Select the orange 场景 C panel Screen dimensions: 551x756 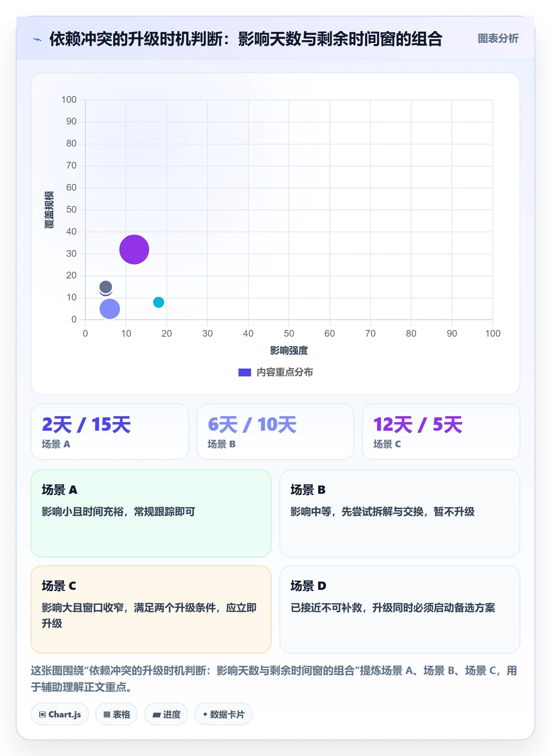point(151,610)
